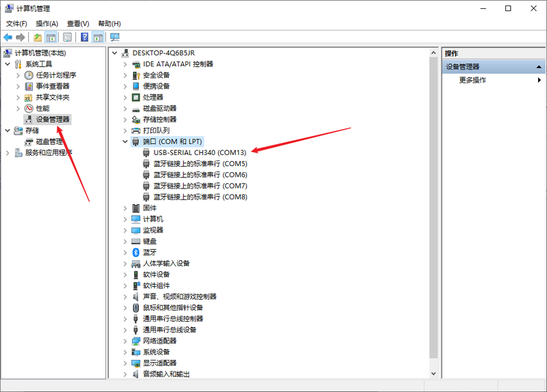Click the Shared Folders icon
The image size is (547, 392).
coord(29,98)
